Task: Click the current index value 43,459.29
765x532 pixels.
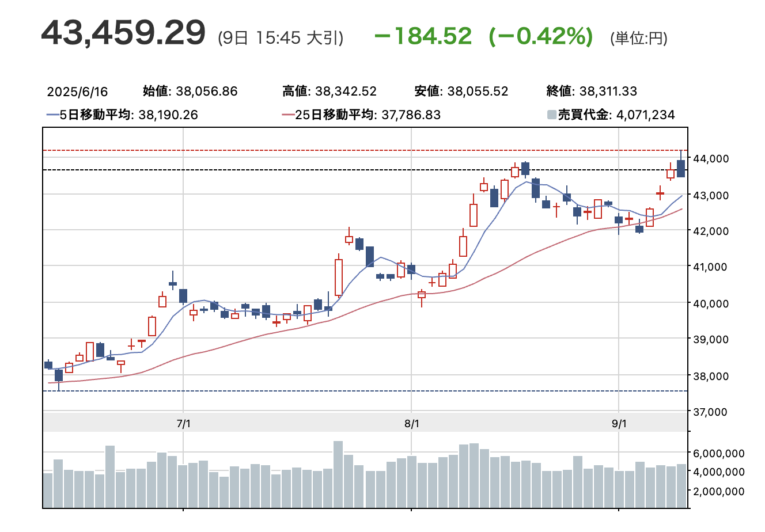Action: point(123,32)
